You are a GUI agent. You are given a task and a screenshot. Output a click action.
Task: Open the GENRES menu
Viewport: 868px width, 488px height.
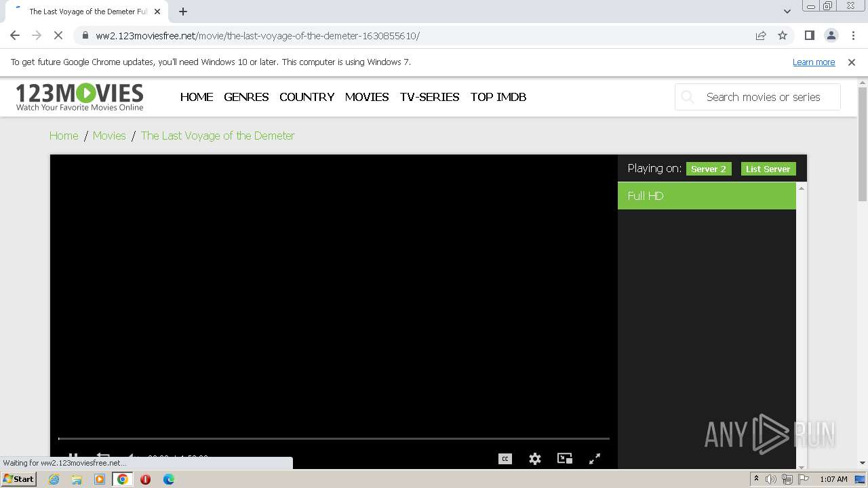click(x=246, y=97)
